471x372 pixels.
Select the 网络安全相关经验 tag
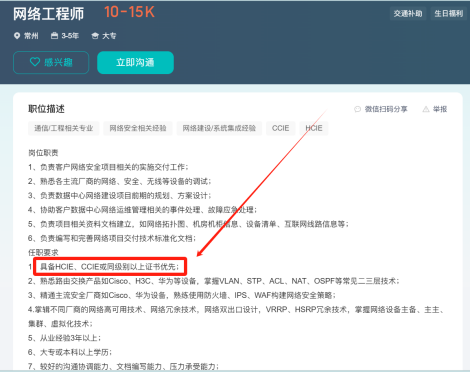point(138,128)
